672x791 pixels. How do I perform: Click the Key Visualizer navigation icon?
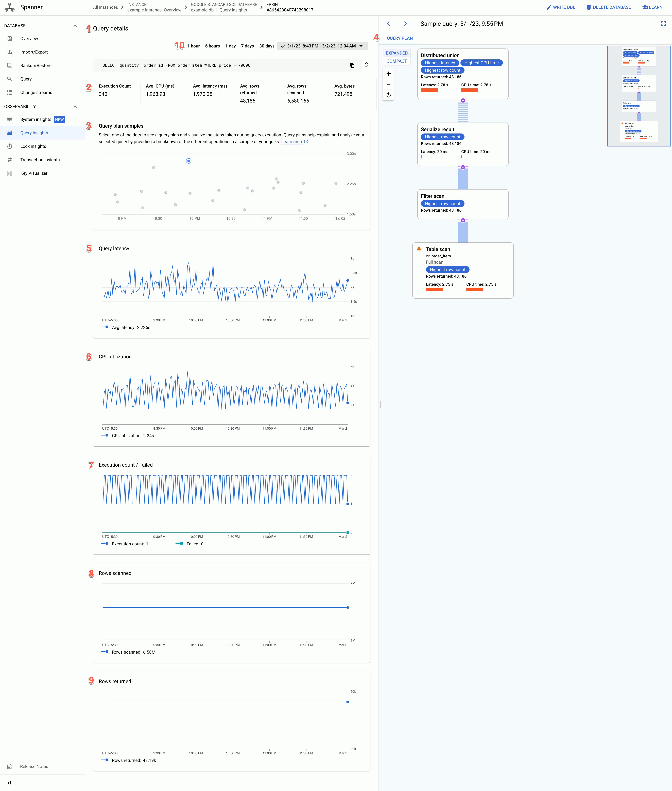click(x=9, y=173)
